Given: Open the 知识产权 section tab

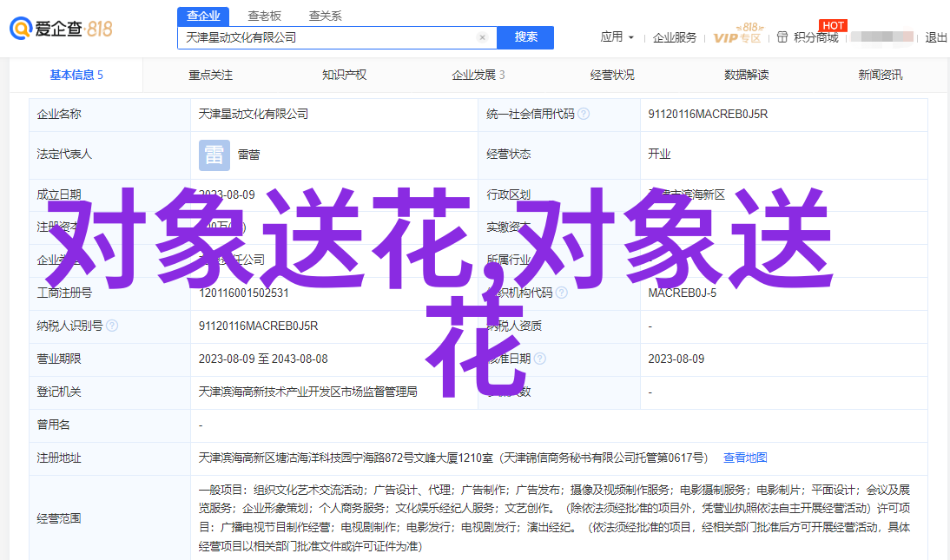Looking at the screenshot, I should pos(344,75).
